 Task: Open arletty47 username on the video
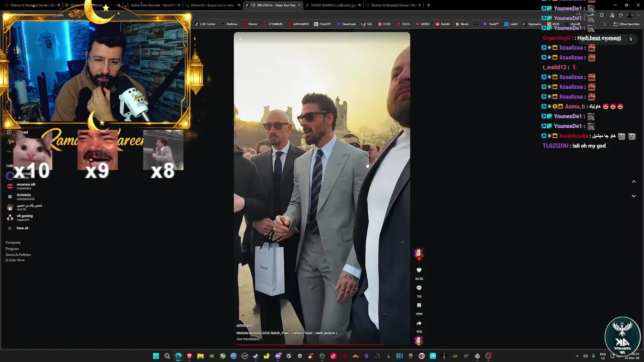(x=245, y=326)
